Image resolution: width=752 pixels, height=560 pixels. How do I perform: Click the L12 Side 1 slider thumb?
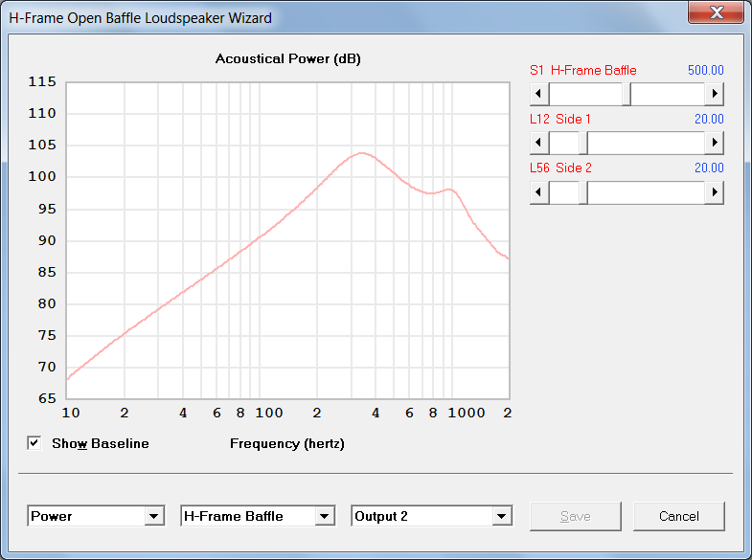pos(583,143)
